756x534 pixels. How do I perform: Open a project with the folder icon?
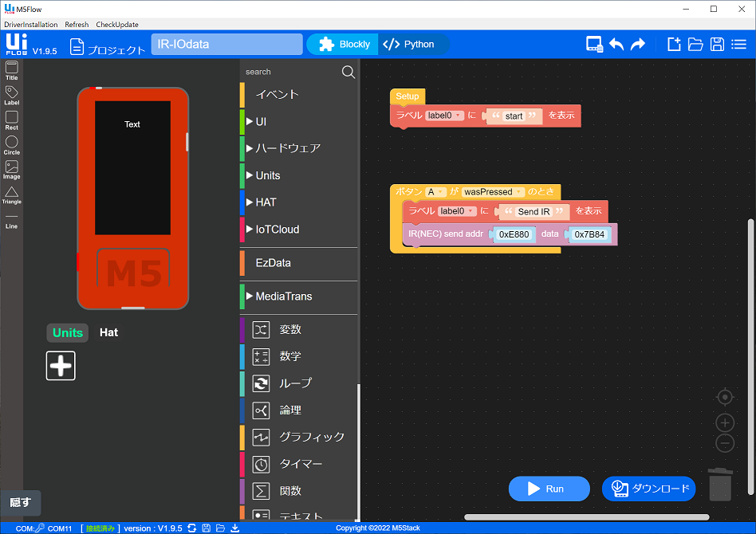(x=695, y=45)
